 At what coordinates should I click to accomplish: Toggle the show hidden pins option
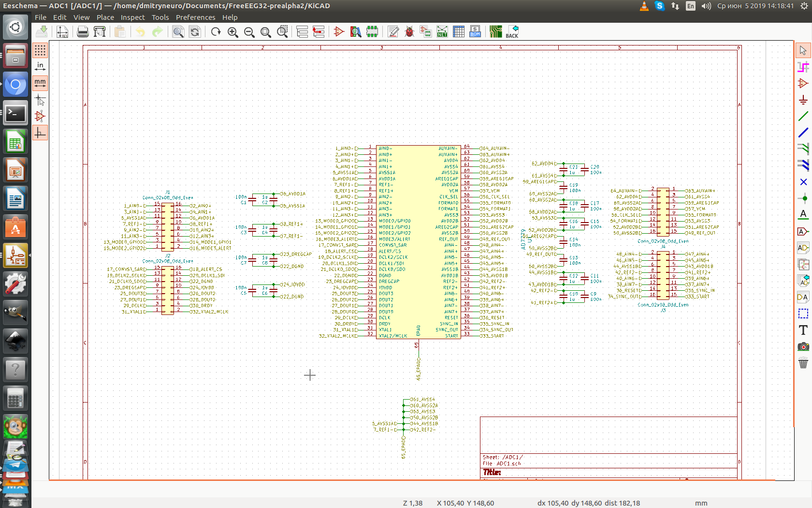(x=40, y=116)
